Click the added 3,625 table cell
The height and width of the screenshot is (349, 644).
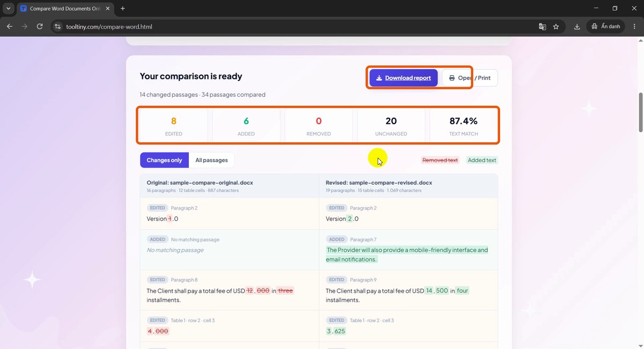(336, 331)
